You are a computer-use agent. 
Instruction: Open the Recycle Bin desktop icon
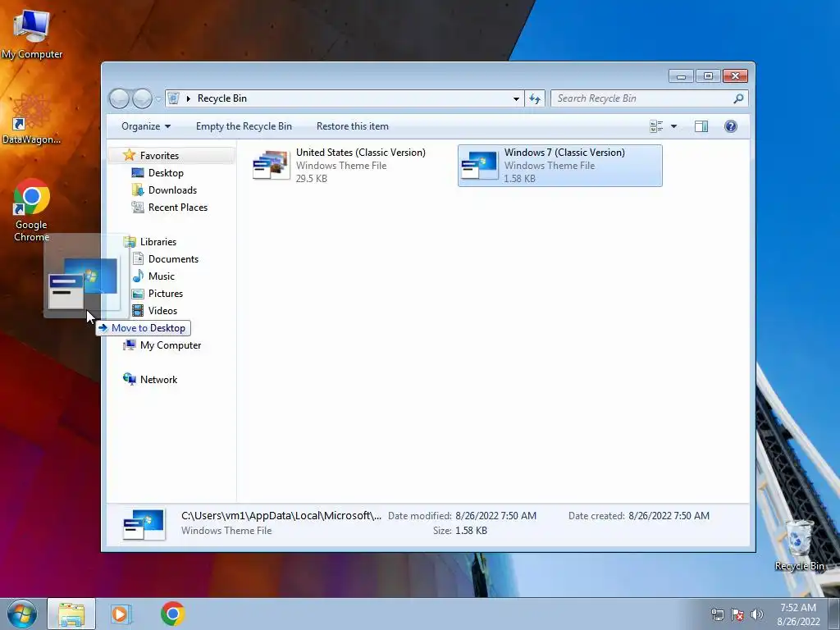click(799, 545)
